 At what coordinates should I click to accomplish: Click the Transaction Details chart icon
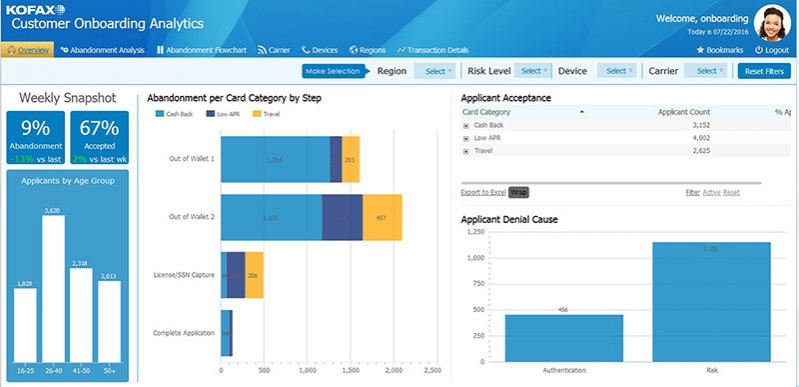point(401,50)
